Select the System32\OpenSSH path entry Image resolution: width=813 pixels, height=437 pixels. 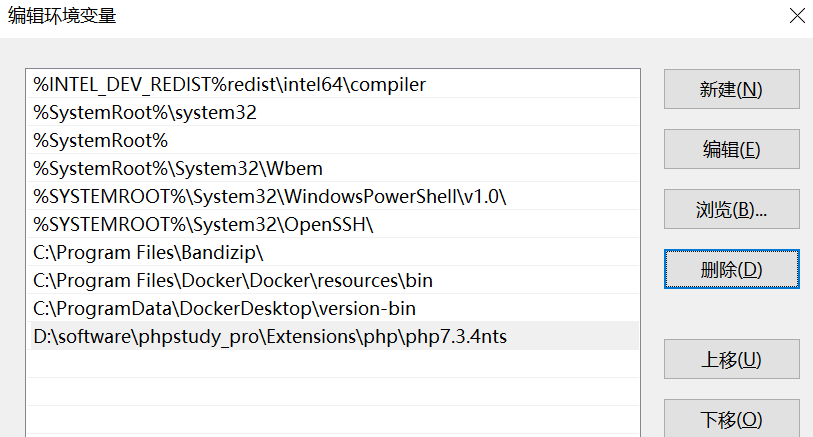(x=203, y=225)
